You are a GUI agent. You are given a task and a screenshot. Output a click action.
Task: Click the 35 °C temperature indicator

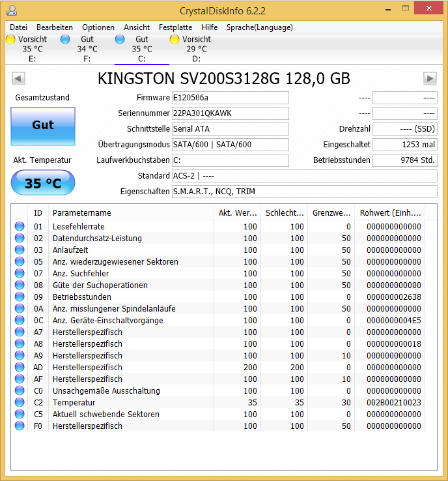click(x=43, y=183)
